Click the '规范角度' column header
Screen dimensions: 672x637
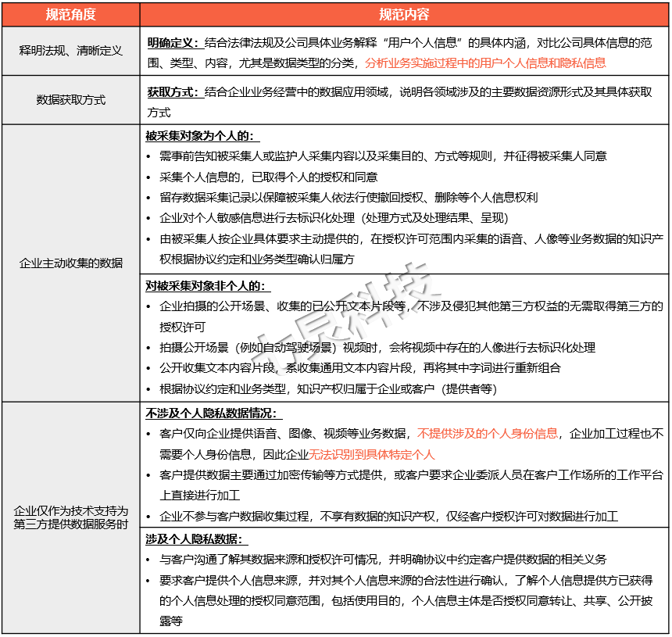pos(70,15)
